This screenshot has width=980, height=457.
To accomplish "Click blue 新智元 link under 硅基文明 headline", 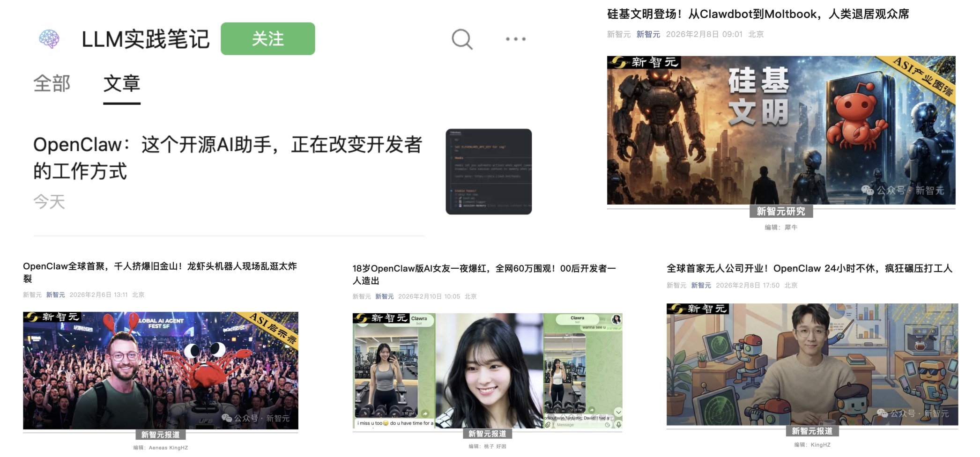I will pyautogui.click(x=648, y=34).
